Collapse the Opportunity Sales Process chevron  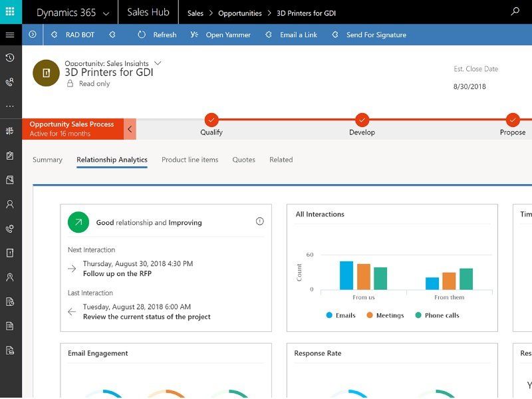130,129
